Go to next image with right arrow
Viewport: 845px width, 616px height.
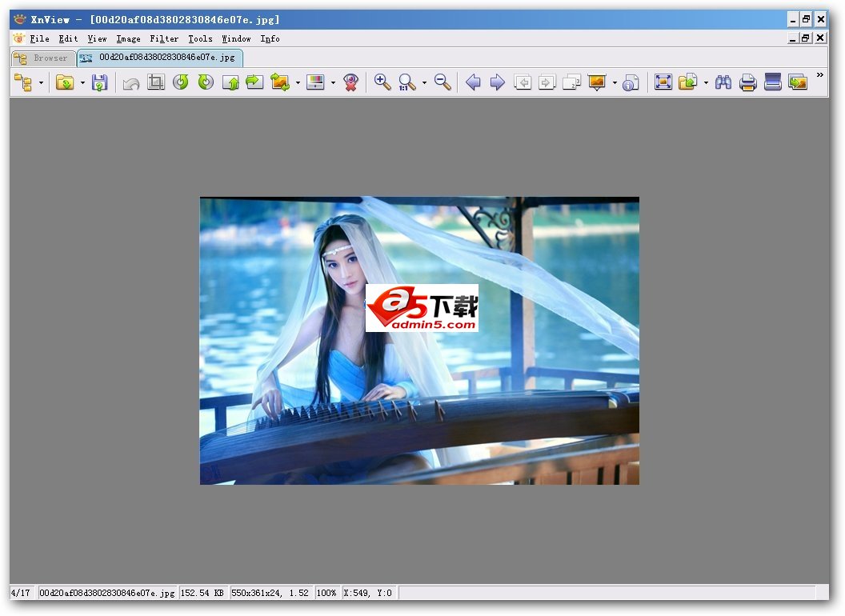[x=497, y=82]
